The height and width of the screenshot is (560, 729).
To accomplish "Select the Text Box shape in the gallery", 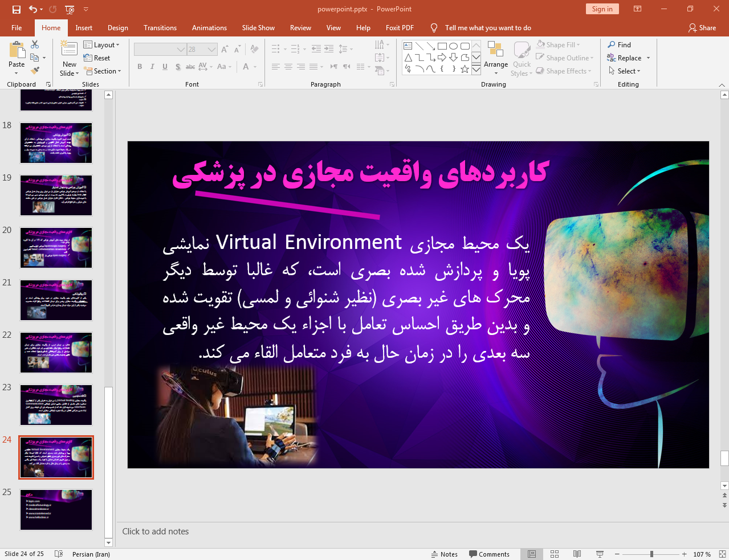I will (x=408, y=46).
